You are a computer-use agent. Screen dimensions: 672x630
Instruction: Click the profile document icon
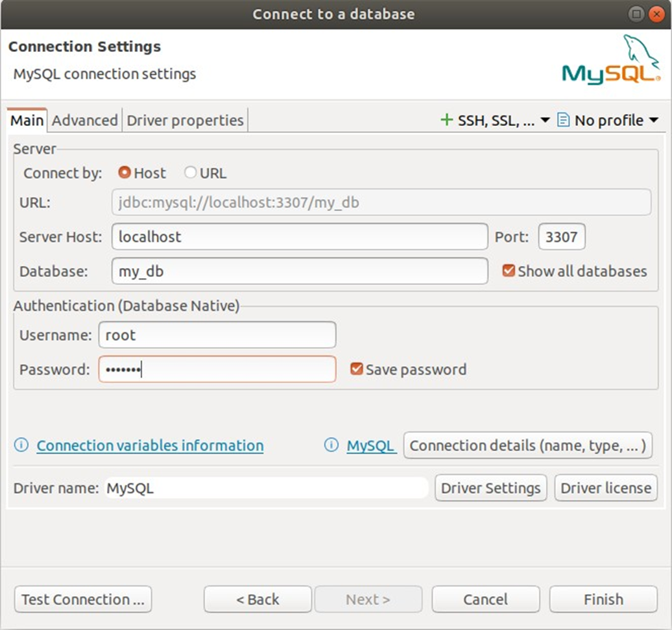point(563,120)
